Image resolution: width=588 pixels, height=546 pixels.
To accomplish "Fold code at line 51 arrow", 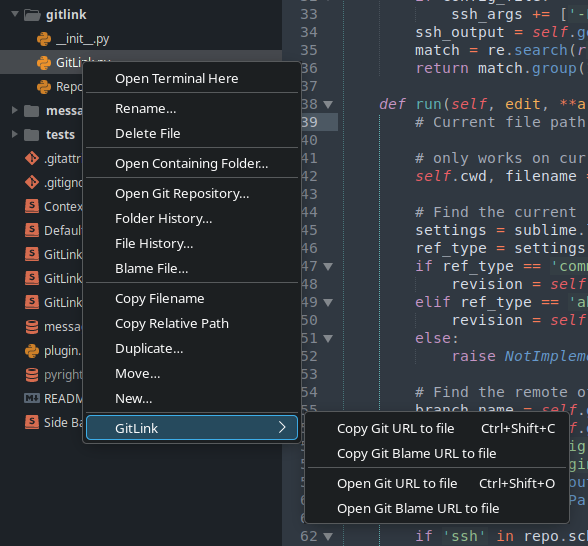I will (328, 339).
